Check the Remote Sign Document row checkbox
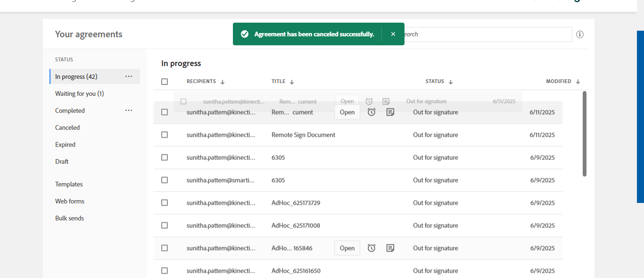This screenshot has height=278, width=644. point(165,135)
